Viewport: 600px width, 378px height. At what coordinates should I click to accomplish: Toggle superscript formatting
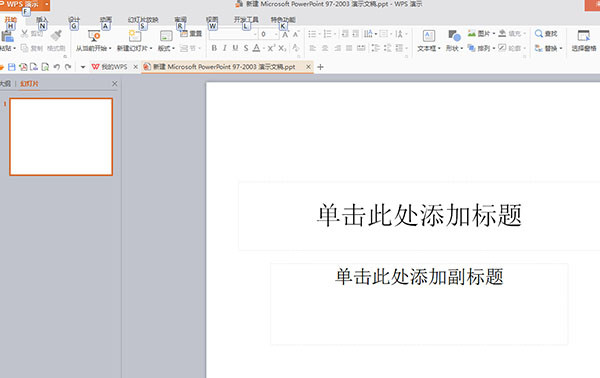tap(271, 48)
